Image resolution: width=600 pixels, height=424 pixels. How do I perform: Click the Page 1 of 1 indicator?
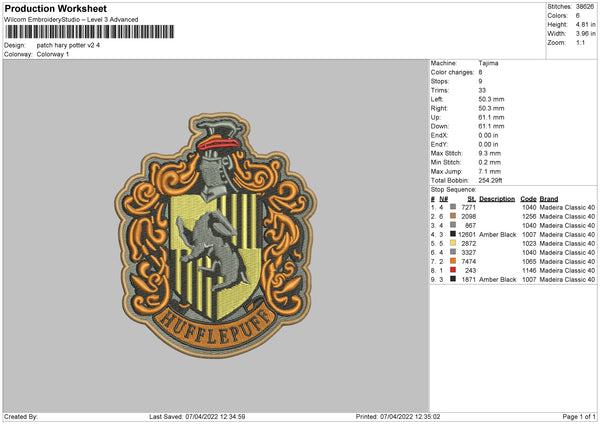tap(579, 416)
